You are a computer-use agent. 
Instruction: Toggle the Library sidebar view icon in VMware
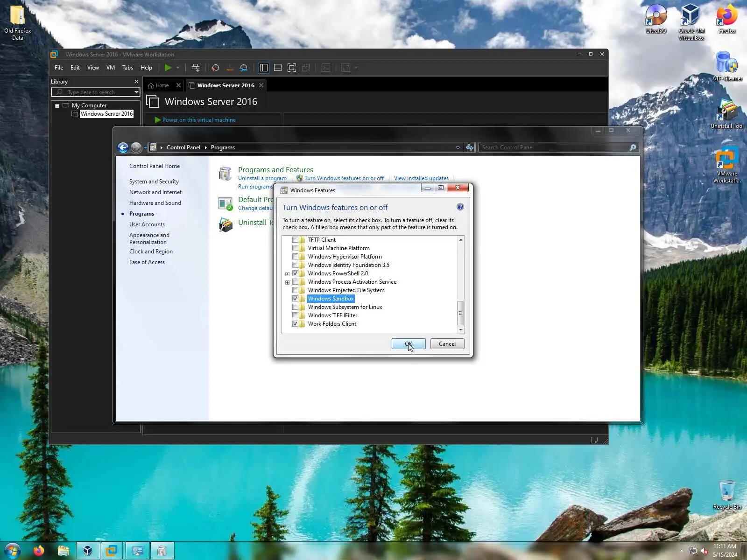(264, 68)
